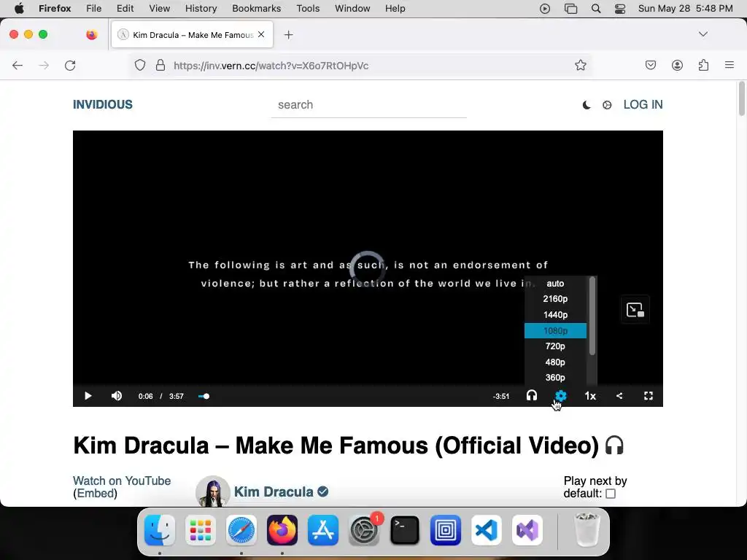Select the auto quality option
Image resolution: width=747 pixels, height=560 pixels.
[555, 284]
